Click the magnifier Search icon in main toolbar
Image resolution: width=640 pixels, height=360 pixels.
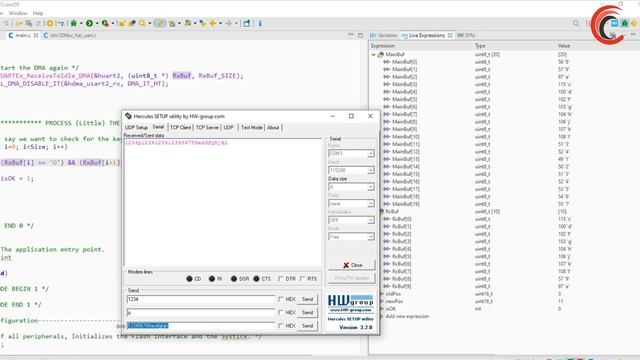tap(142, 24)
